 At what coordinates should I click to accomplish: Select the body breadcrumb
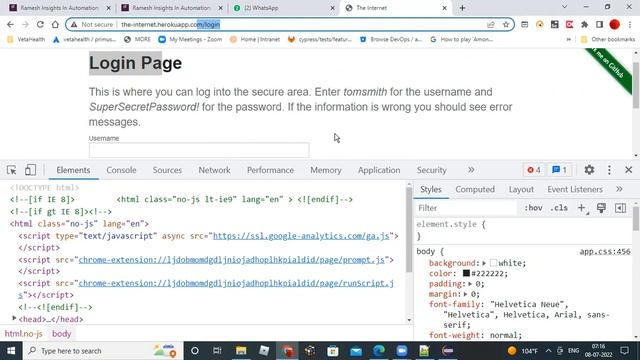tap(62, 333)
